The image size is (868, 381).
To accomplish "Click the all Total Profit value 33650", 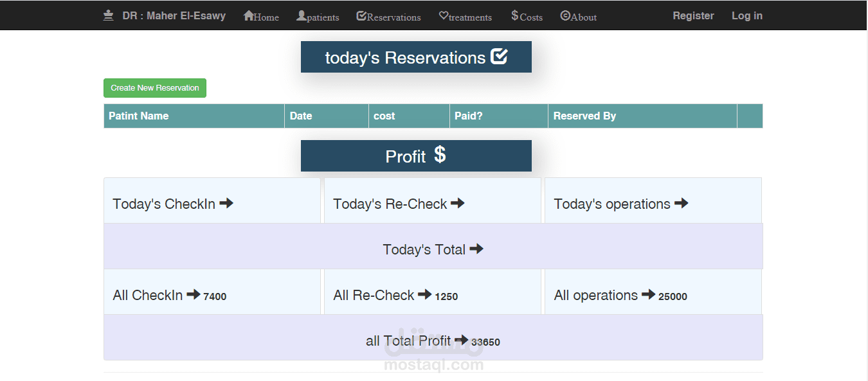I will (x=485, y=342).
